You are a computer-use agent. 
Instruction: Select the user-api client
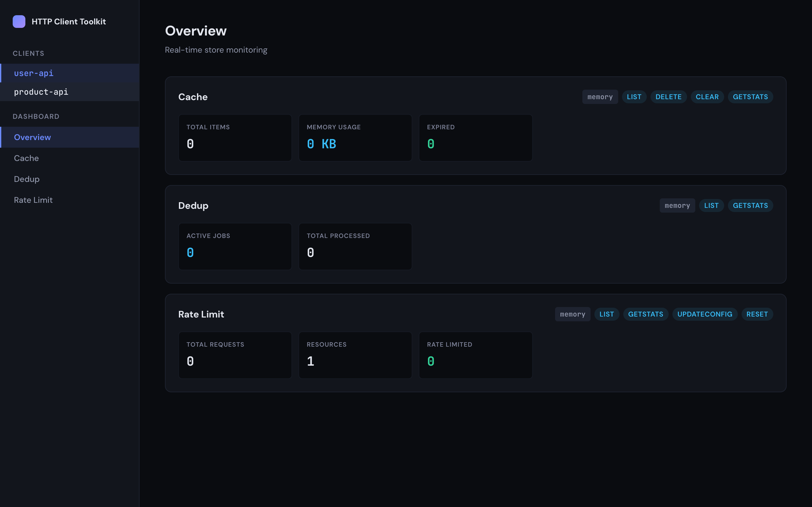pyautogui.click(x=34, y=73)
